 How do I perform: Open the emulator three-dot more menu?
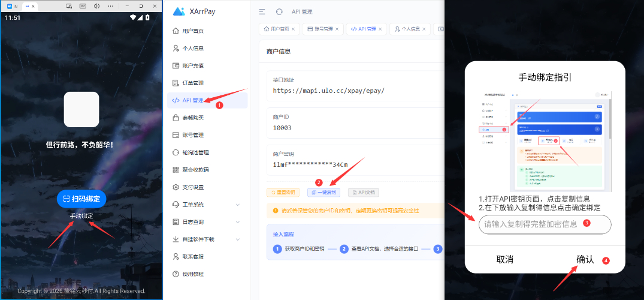point(110,6)
